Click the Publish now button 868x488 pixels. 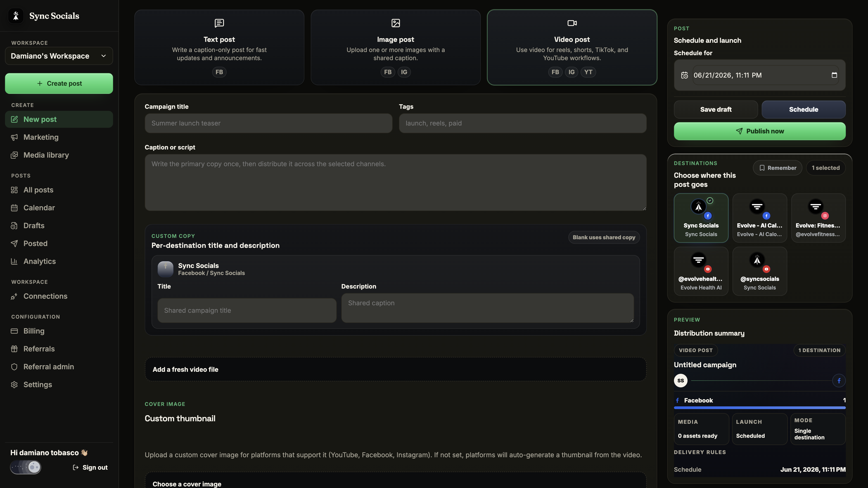click(759, 131)
